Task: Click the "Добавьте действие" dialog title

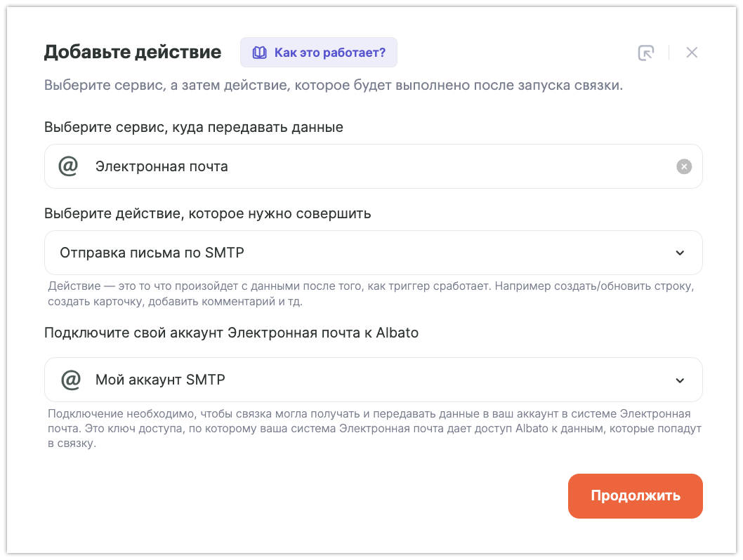Action: pyautogui.click(x=133, y=52)
